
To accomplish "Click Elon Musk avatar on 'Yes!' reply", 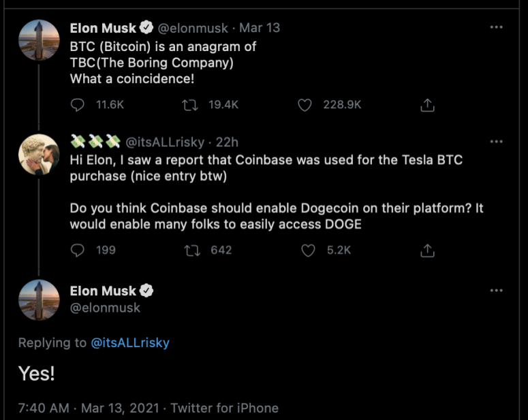I will coord(38,300).
